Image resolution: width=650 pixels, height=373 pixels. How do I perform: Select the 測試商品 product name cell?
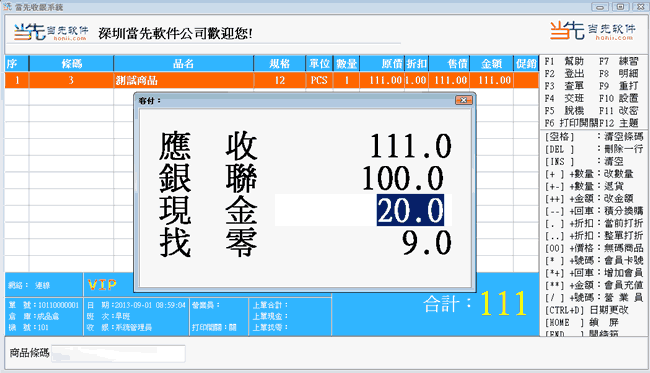pos(184,80)
